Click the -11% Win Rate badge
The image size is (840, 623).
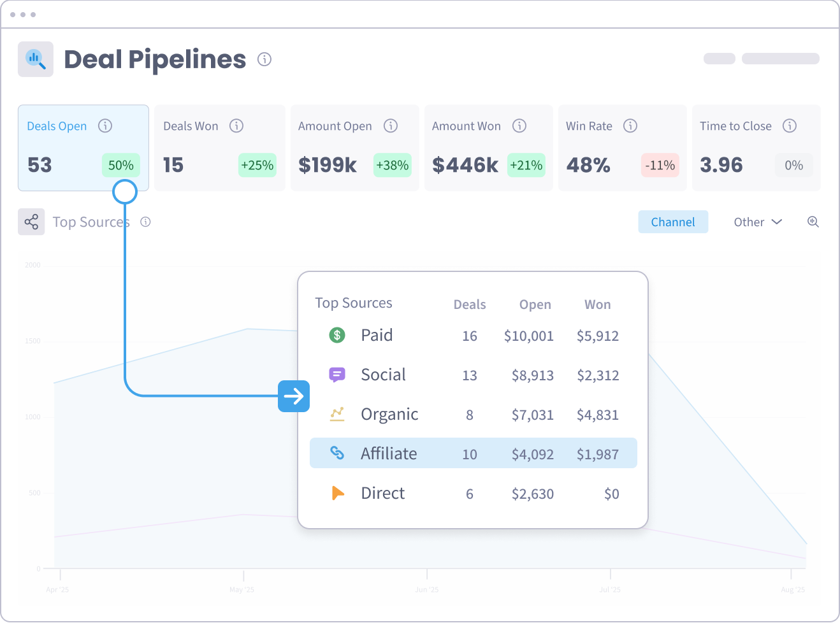(x=660, y=165)
